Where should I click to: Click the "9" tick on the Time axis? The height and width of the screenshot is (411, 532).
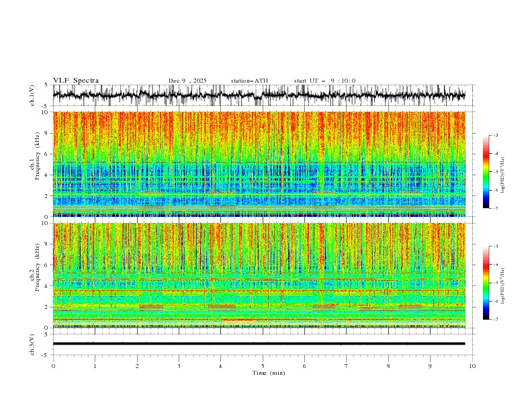pyautogui.click(x=430, y=366)
